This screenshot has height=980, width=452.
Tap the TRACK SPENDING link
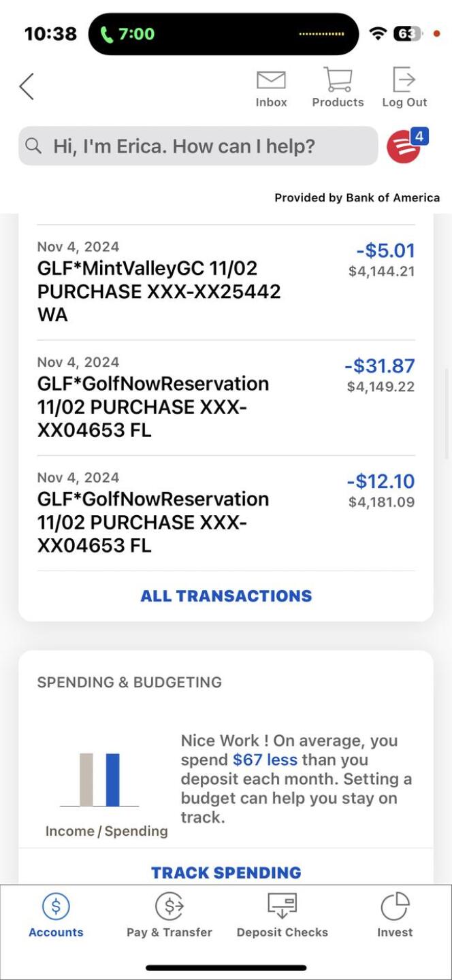click(x=226, y=872)
